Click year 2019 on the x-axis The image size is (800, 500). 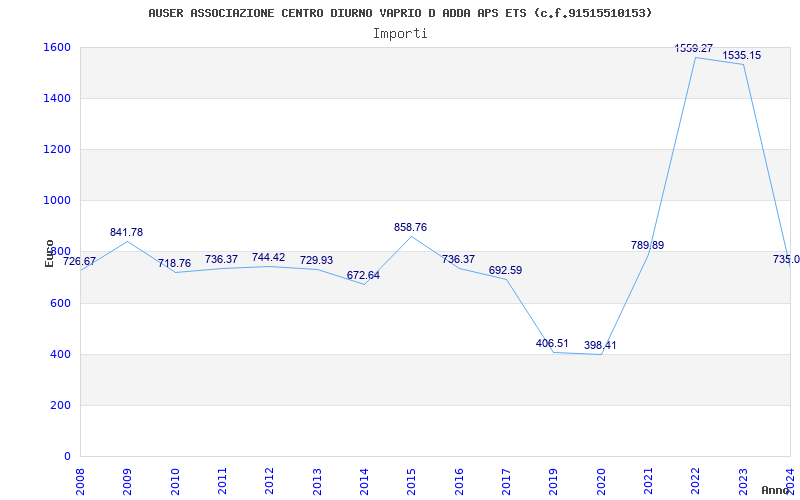tap(554, 480)
